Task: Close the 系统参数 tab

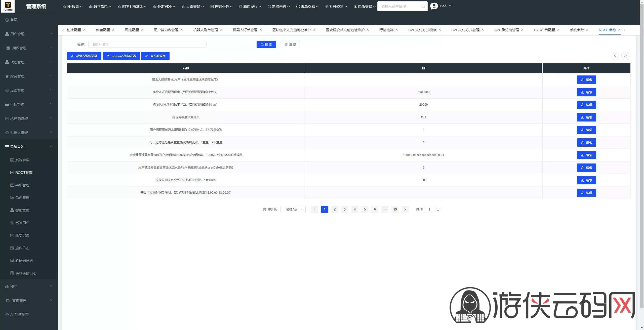Action: 587,30
